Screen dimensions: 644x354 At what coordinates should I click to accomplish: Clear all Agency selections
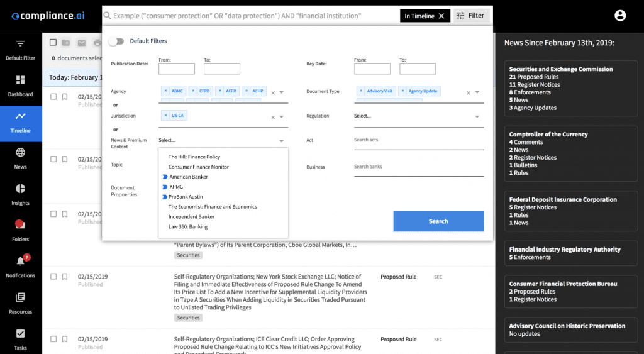click(273, 93)
